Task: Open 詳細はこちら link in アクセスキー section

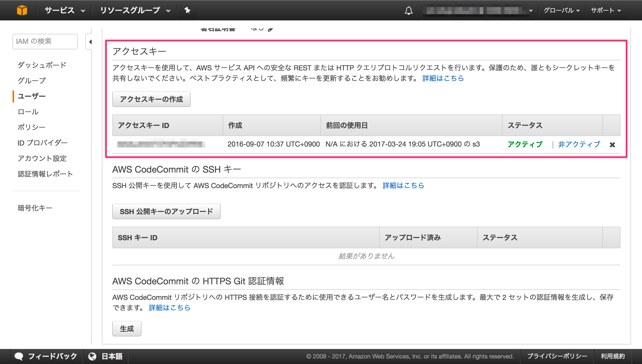Action: (443, 78)
